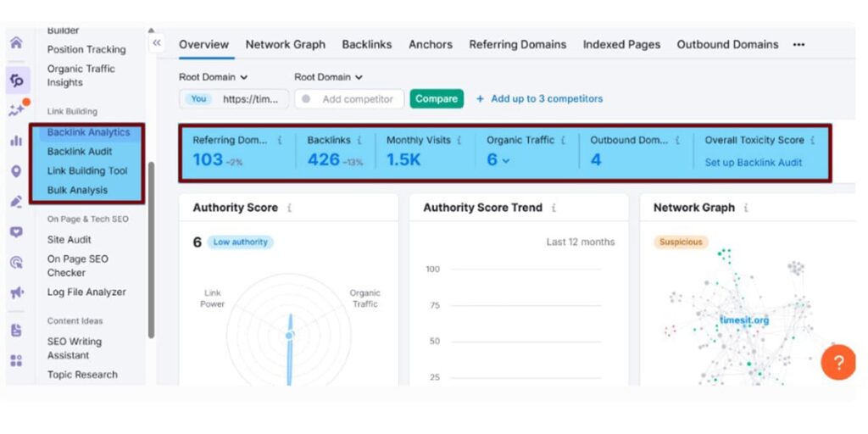Screen dimensions: 868x434
Task: Select Backlink Audit in sidebar menu
Action: click(80, 152)
